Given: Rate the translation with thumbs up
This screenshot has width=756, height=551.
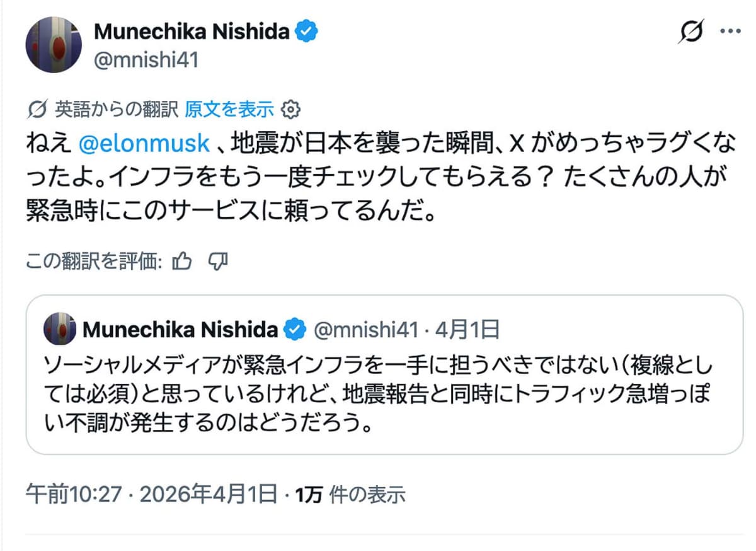Looking at the screenshot, I should point(182,261).
